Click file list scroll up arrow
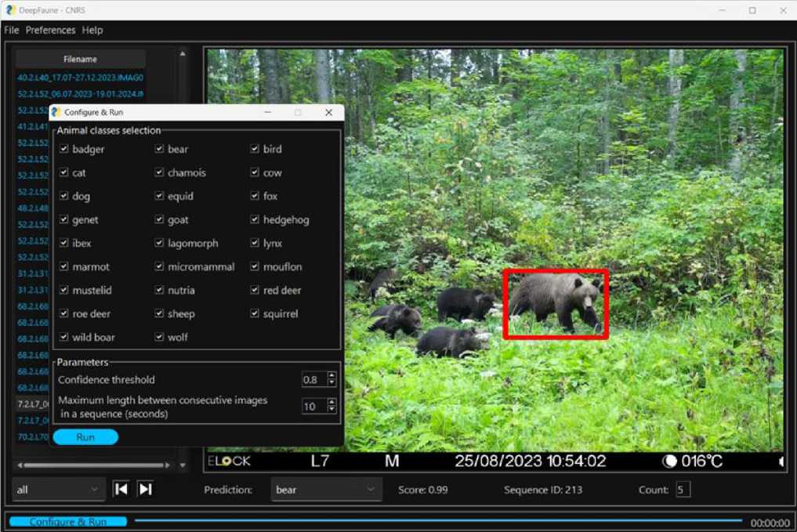Image resolution: width=797 pixels, height=532 pixels. pos(183,54)
